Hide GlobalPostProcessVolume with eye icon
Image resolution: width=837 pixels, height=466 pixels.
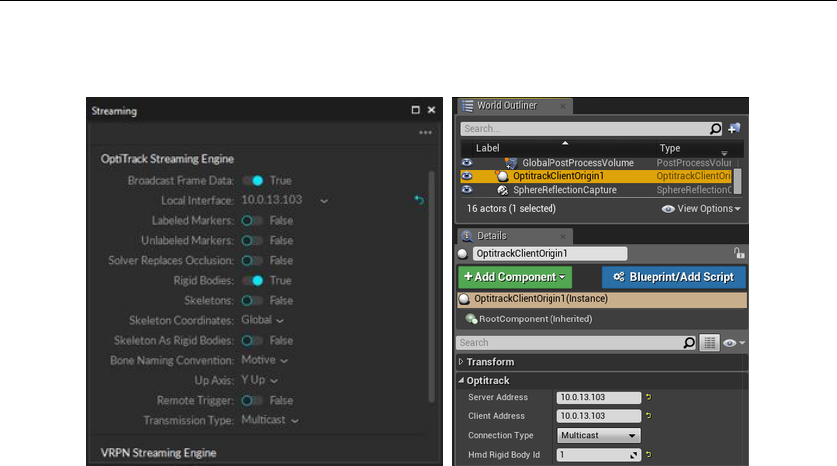(x=467, y=162)
